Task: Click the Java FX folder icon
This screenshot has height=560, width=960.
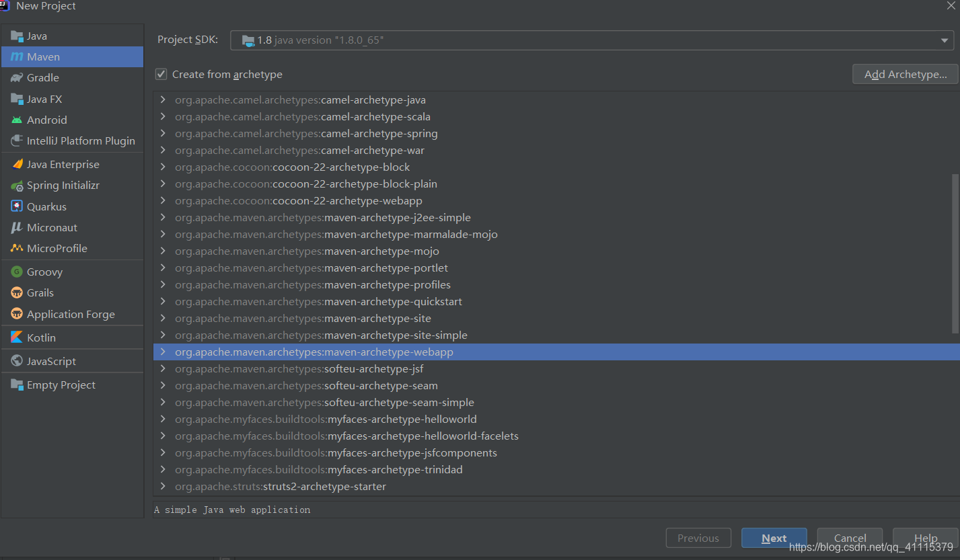Action: (x=17, y=99)
